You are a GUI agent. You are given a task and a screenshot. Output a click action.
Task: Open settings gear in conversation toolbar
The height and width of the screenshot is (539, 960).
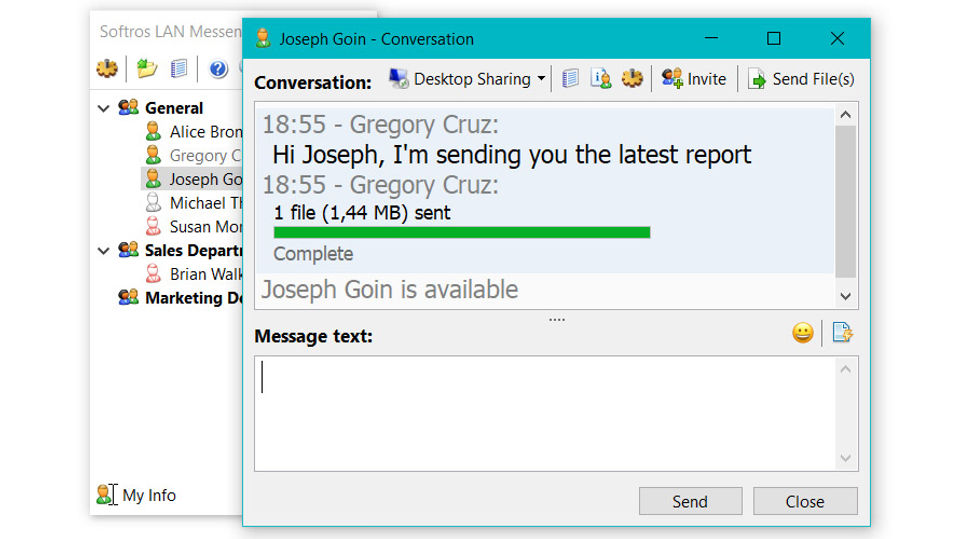[x=632, y=78]
